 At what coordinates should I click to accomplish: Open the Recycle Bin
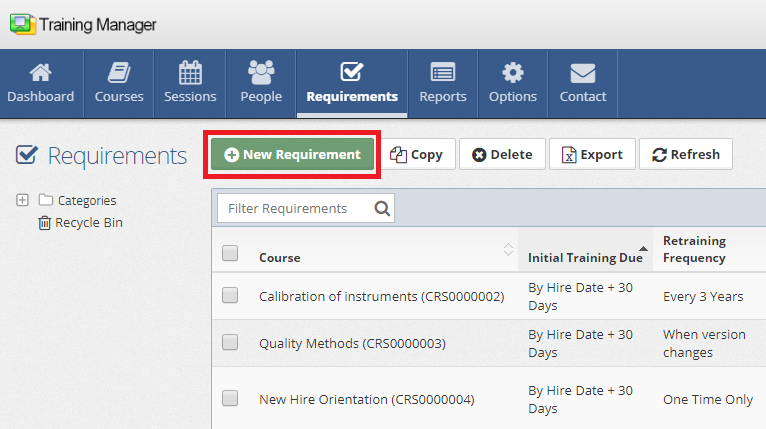[x=81, y=223]
